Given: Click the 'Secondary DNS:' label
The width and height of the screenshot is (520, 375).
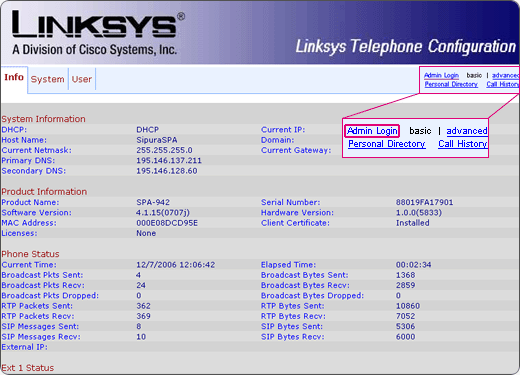Looking at the screenshot, I should pyautogui.click(x=34, y=171).
